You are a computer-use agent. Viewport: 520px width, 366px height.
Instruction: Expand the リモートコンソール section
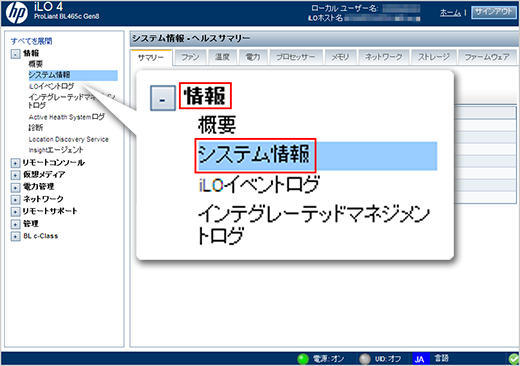pyautogui.click(x=15, y=163)
